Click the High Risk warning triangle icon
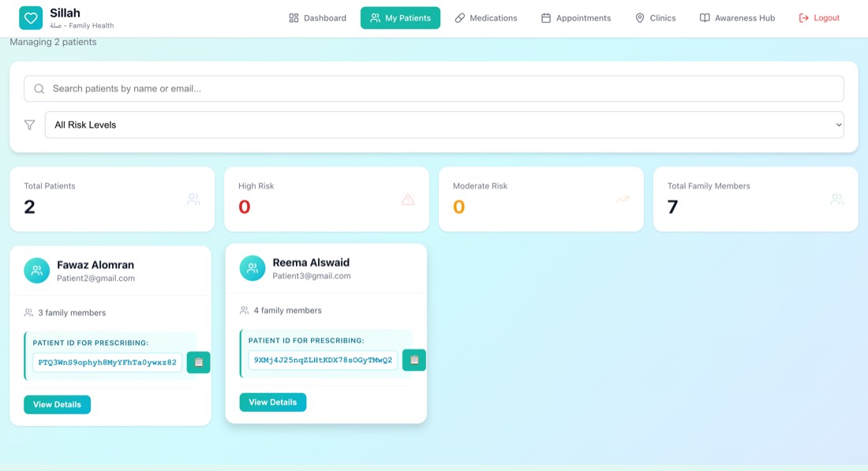The image size is (868, 471). click(x=408, y=200)
